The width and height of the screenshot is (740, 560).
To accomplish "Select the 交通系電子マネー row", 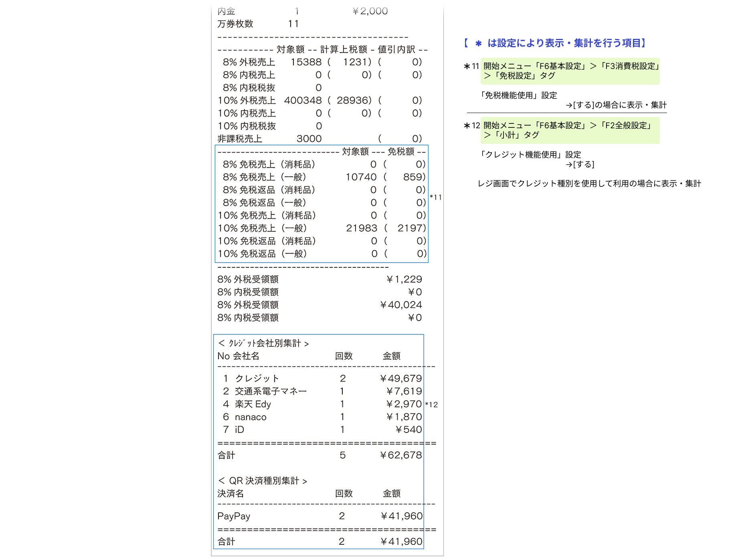I will click(319, 391).
